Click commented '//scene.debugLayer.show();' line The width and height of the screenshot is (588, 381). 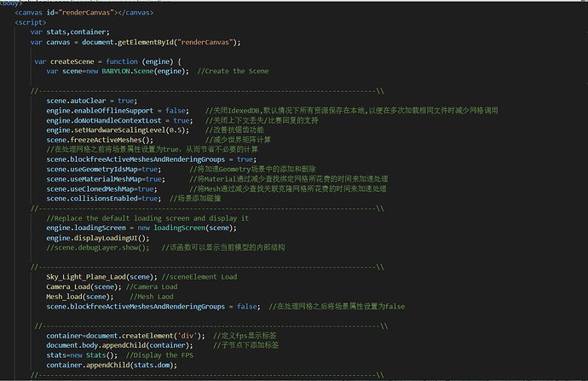click(97, 247)
